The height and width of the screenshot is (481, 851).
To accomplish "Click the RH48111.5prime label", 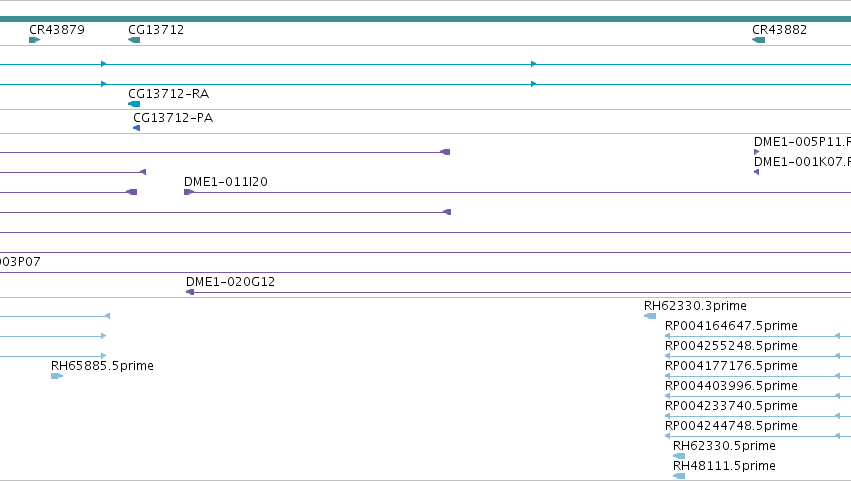I will click(725, 466).
